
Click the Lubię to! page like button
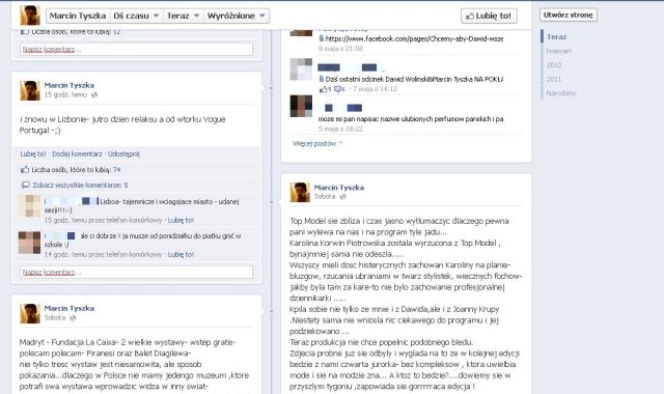(489, 16)
